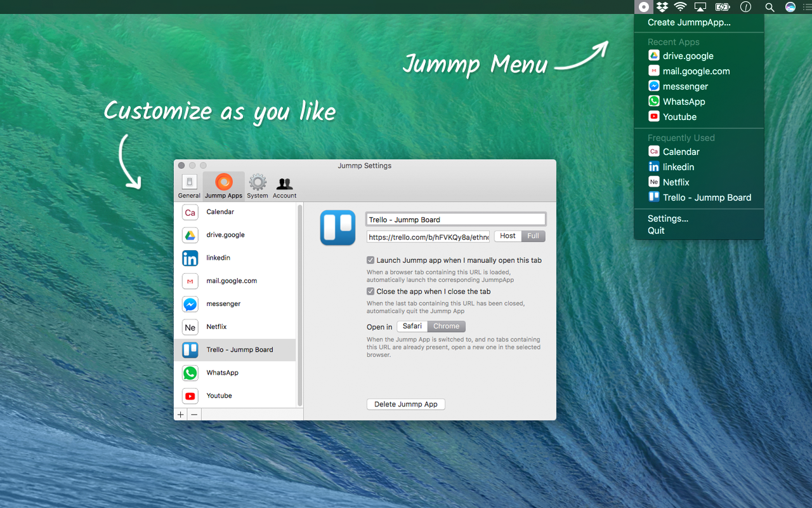
Task: Open the Wi-Fi status menu
Action: (x=681, y=7)
